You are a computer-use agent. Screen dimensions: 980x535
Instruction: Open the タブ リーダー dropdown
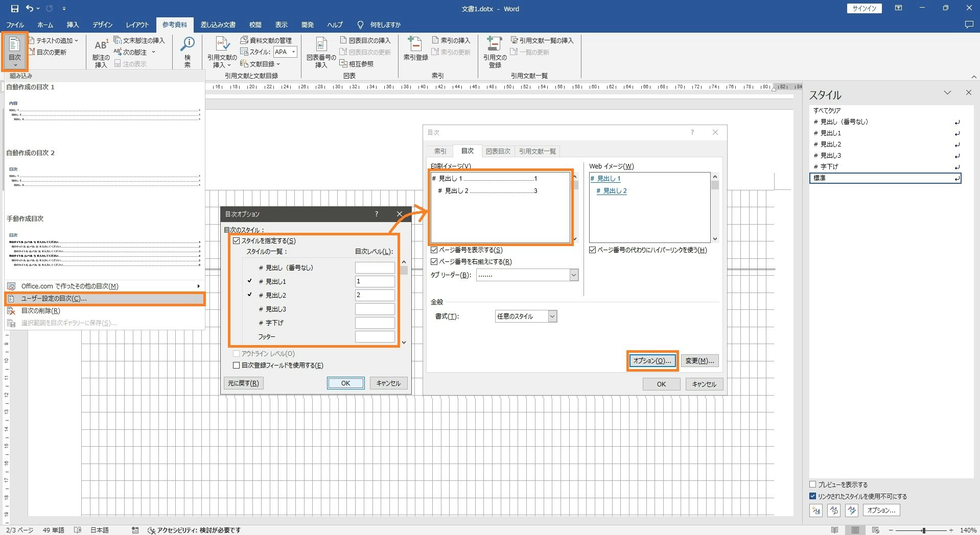574,275
